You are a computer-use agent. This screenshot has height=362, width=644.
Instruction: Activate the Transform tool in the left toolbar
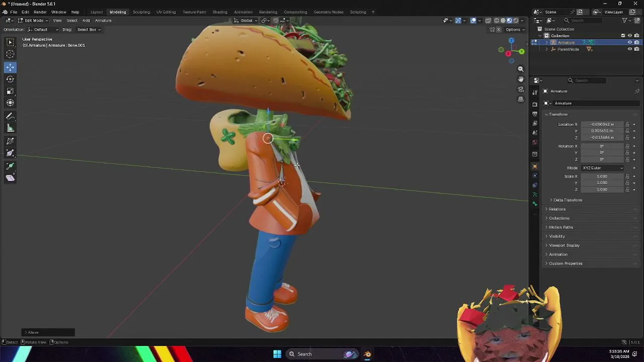(10, 103)
